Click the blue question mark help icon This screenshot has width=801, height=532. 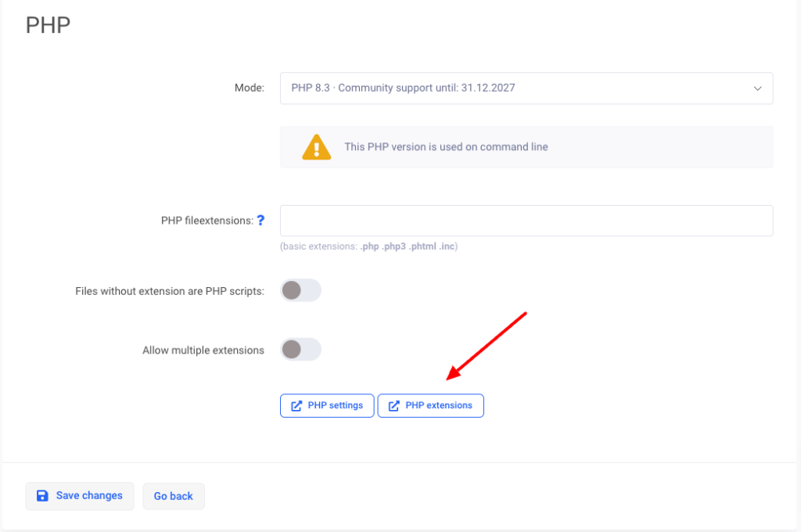coord(260,221)
